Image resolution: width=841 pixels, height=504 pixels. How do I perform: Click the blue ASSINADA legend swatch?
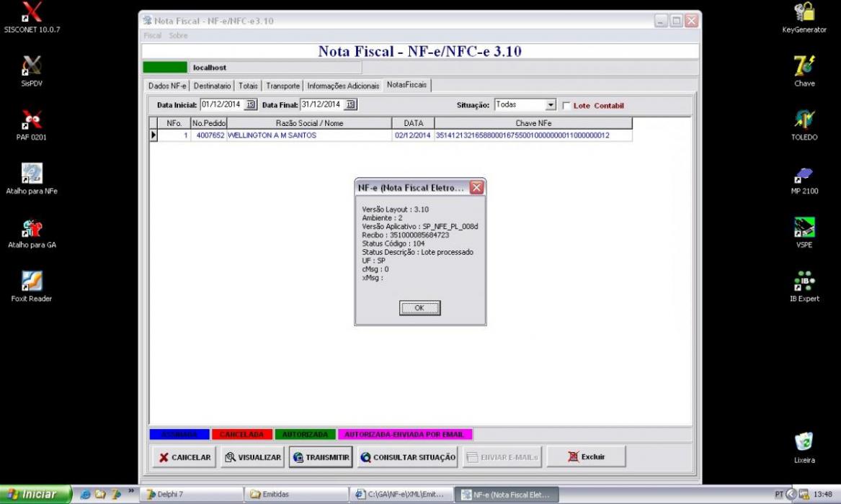pos(179,434)
